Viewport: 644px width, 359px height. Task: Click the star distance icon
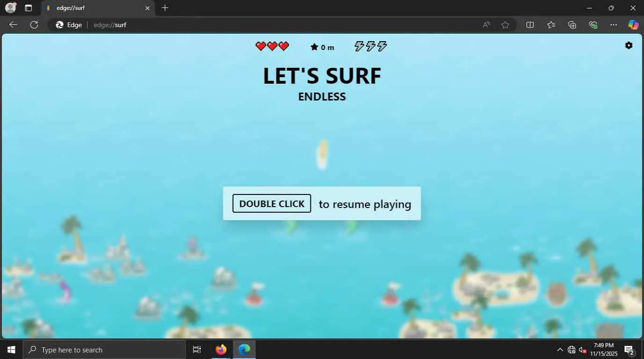tap(315, 47)
